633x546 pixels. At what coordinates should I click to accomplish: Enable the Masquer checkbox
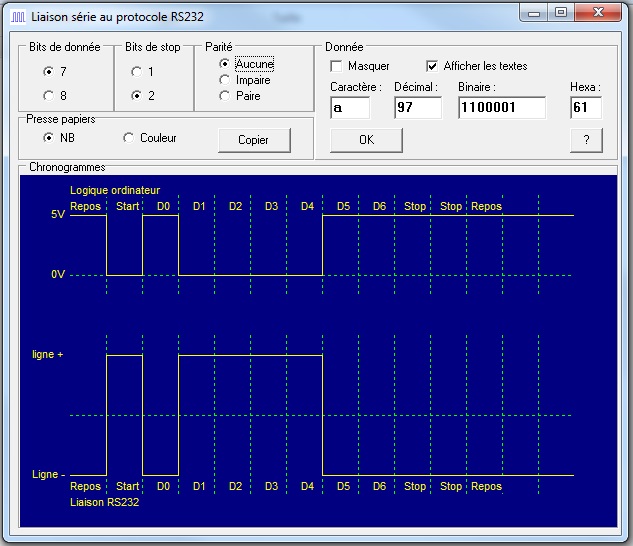tap(337, 66)
